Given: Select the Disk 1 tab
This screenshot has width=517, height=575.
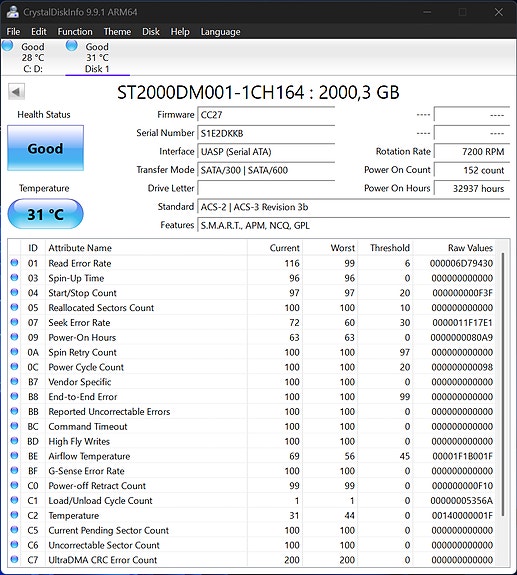Looking at the screenshot, I should click(97, 58).
